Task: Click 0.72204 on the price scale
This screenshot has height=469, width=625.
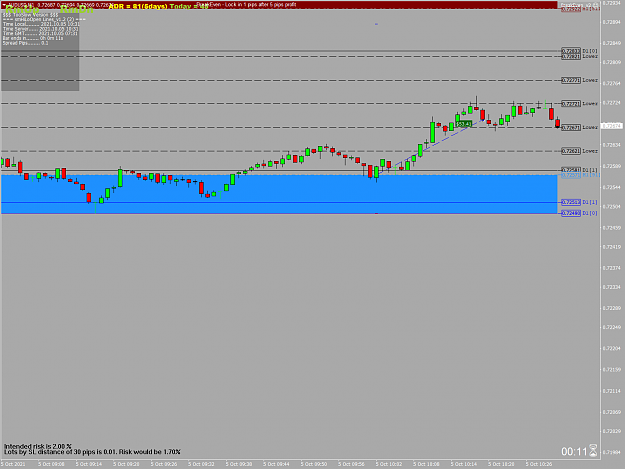Action: point(612,348)
